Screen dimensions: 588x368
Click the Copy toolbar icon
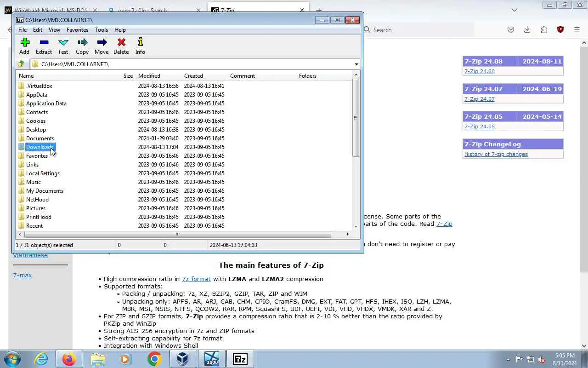click(83, 42)
